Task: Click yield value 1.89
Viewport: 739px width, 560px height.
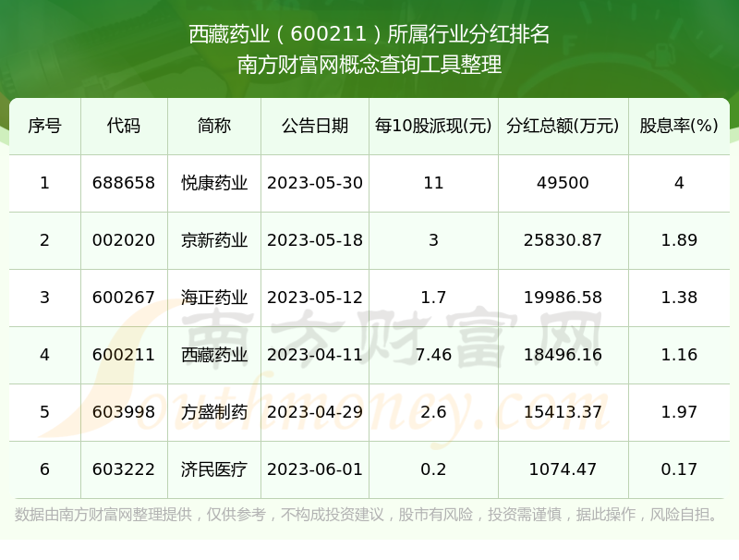Action: click(x=679, y=240)
